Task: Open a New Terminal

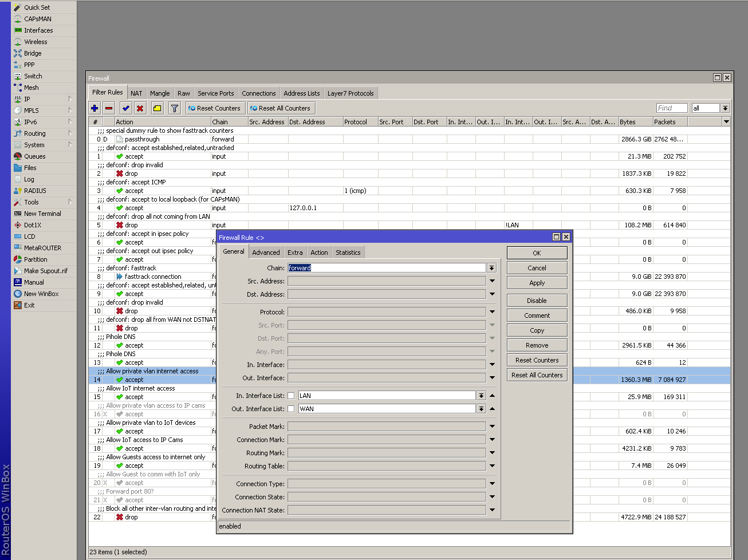Action: click(42, 214)
